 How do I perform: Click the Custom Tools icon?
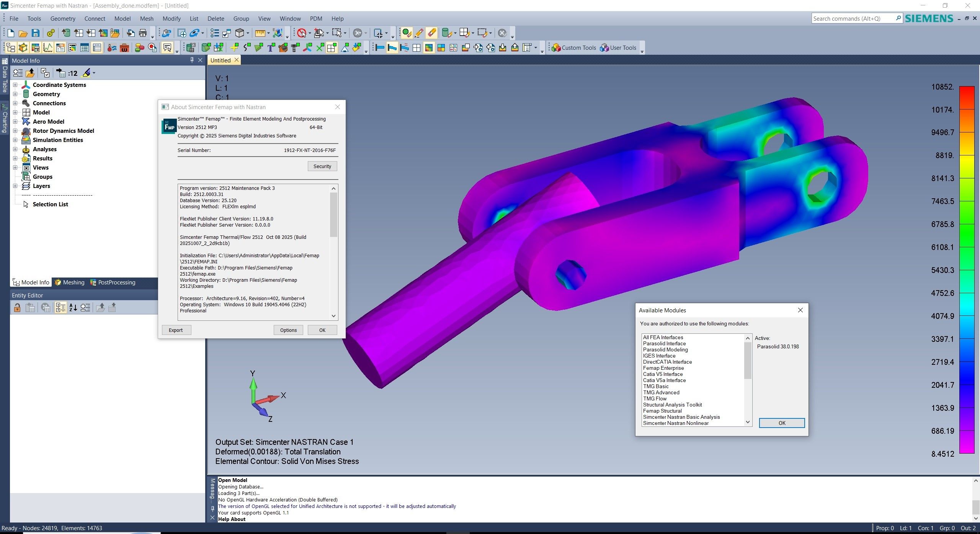click(x=556, y=48)
